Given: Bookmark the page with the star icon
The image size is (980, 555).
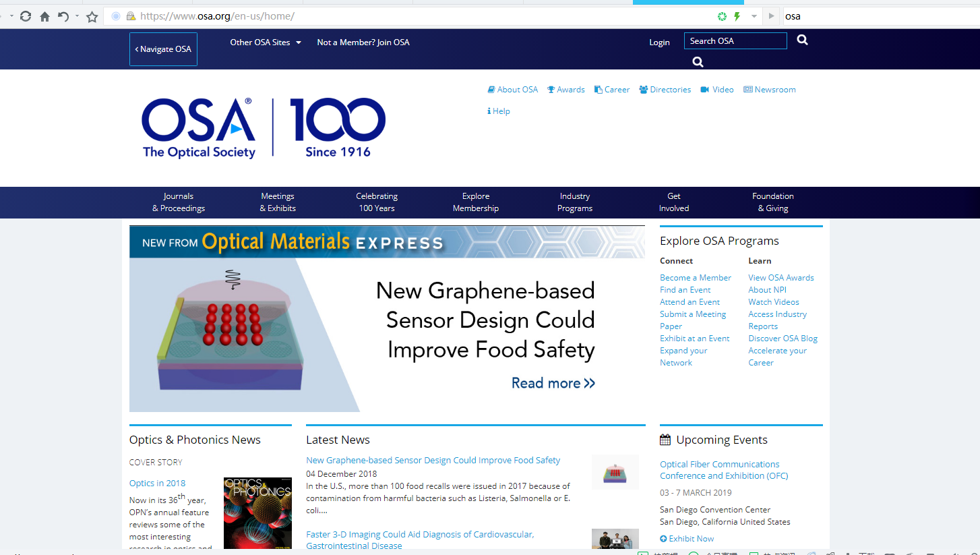Looking at the screenshot, I should tap(92, 16).
